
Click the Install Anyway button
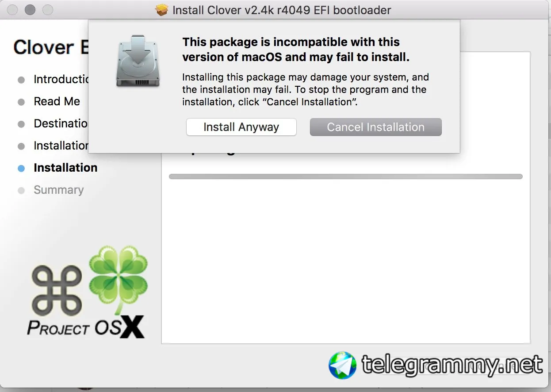[241, 127]
